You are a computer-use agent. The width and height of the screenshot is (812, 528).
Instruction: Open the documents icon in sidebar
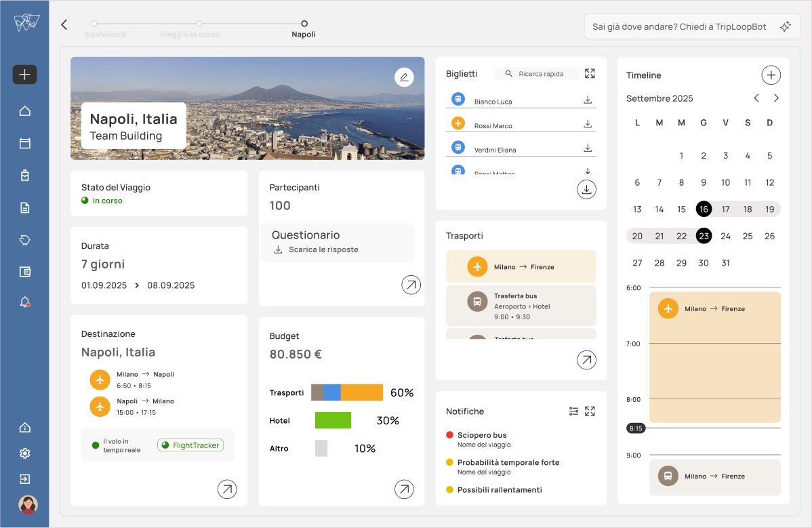[25, 207]
